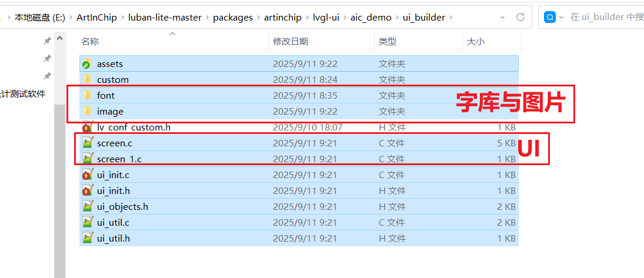The width and height of the screenshot is (644, 278).
Task: Click the ui_objects.h file icon
Action: pyautogui.click(x=86, y=206)
